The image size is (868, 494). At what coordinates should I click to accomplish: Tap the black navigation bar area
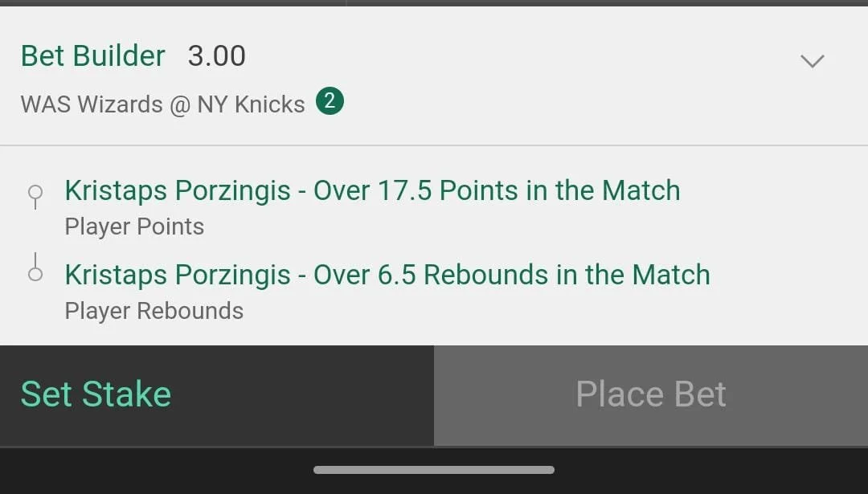pos(434,471)
